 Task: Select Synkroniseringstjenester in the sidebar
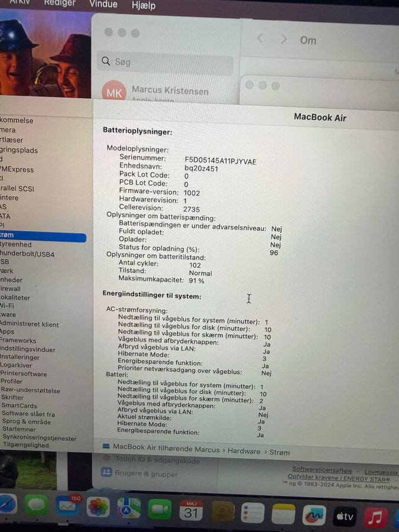(40, 437)
